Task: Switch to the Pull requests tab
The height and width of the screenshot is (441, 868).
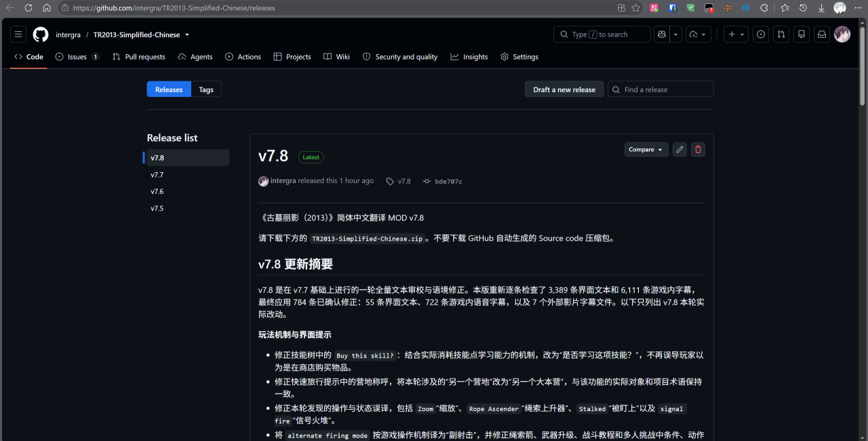Action: (139, 57)
